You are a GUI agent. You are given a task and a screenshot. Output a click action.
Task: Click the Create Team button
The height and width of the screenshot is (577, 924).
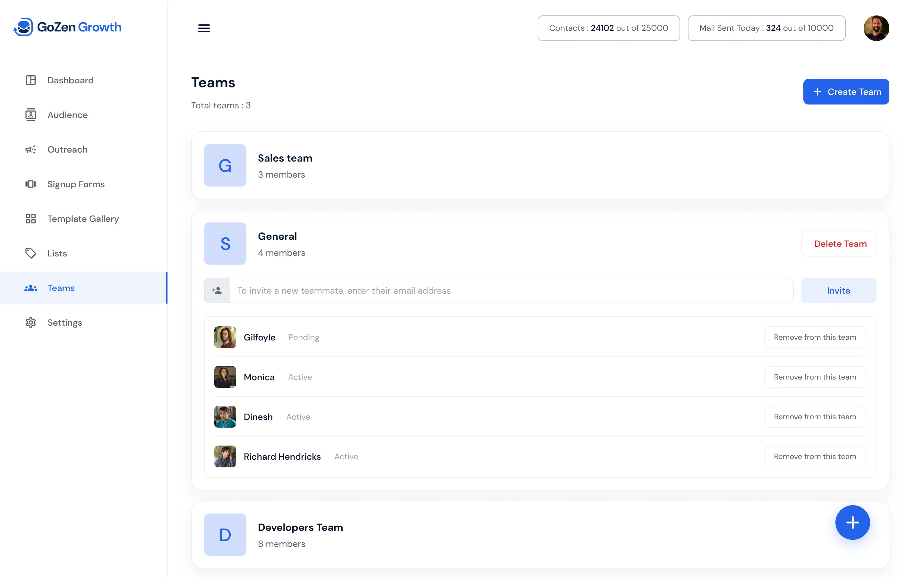[x=846, y=92]
